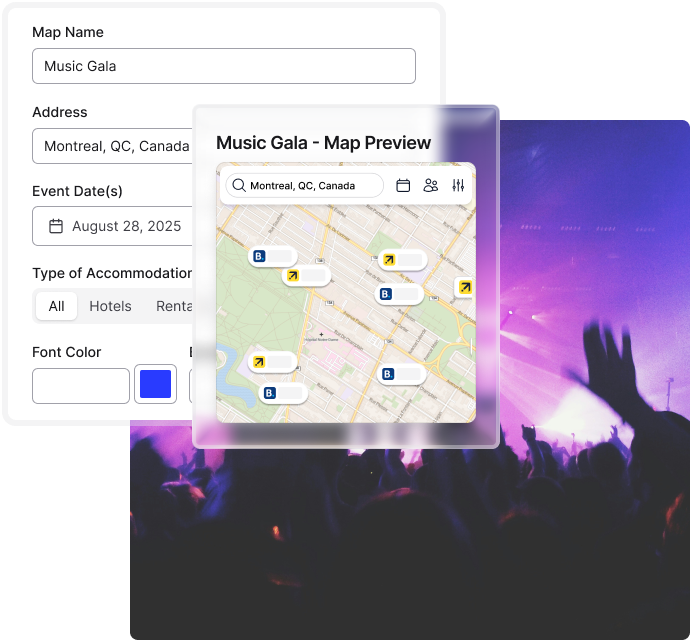Click the Map Name field containing Music Gala

[224, 66]
